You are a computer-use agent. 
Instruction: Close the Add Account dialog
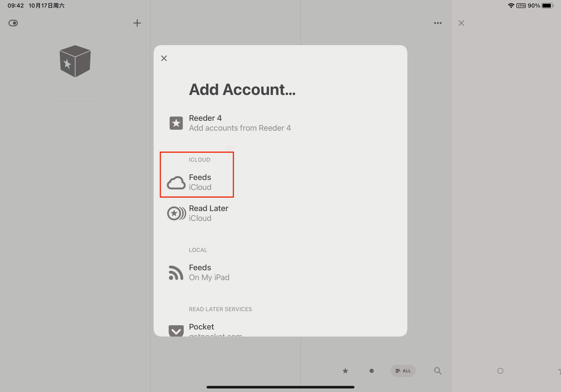[164, 58]
